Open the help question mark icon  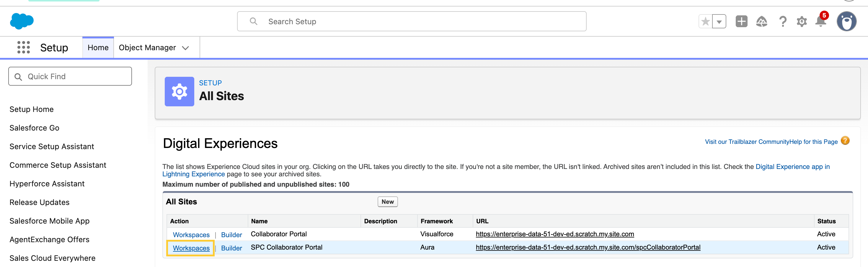pos(783,22)
